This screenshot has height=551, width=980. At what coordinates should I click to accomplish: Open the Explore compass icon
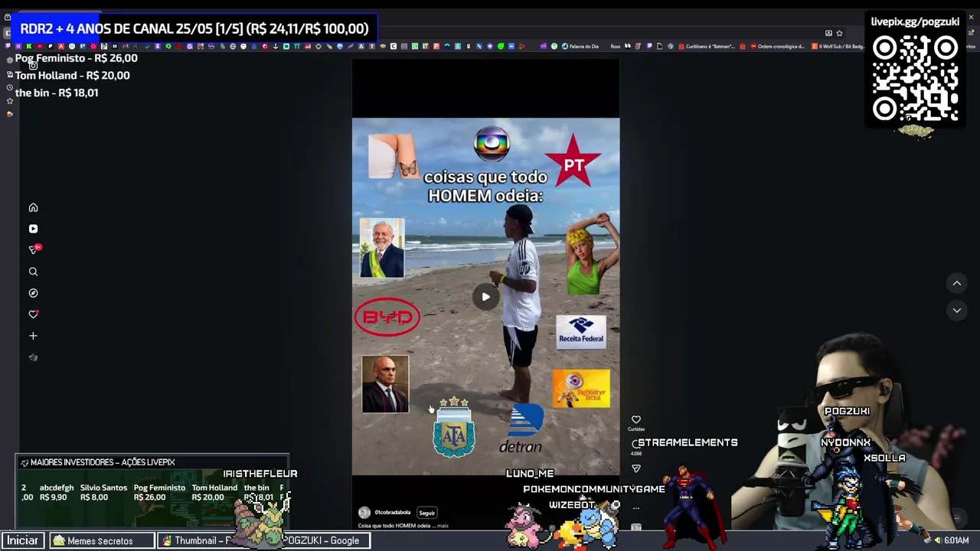(x=33, y=293)
